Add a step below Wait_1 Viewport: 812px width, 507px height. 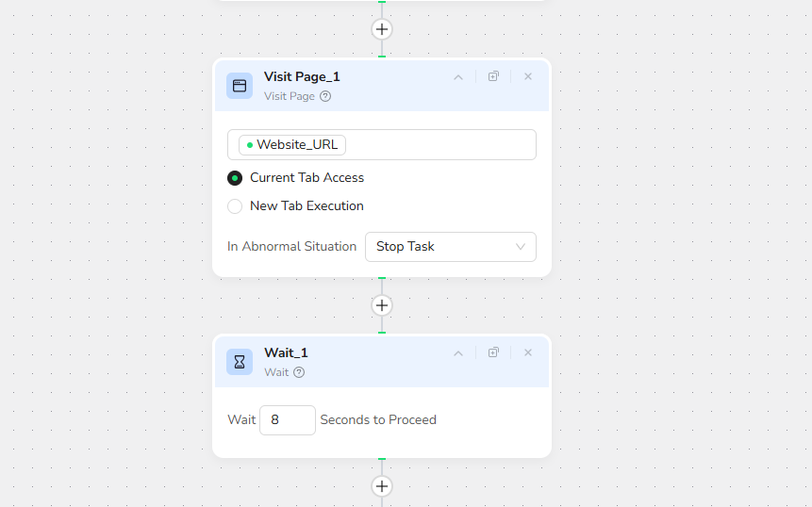click(382, 486)
